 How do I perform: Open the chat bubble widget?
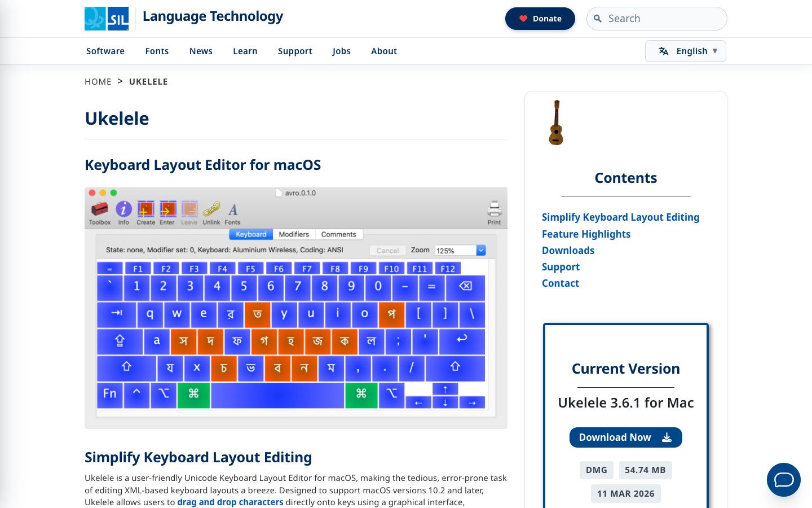click(x=784, y=480)
